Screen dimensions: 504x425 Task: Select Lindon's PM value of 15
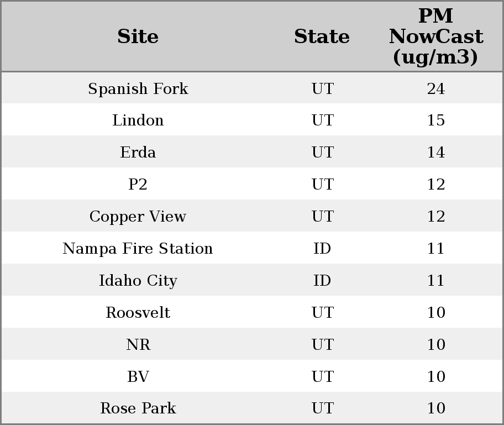click(435, 120)
